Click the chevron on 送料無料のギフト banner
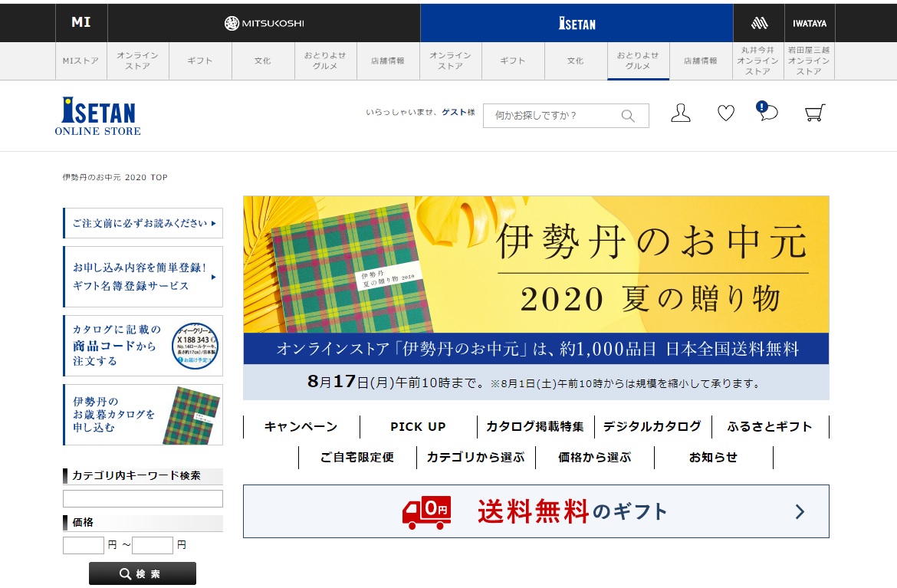 [x=800, y=512]
